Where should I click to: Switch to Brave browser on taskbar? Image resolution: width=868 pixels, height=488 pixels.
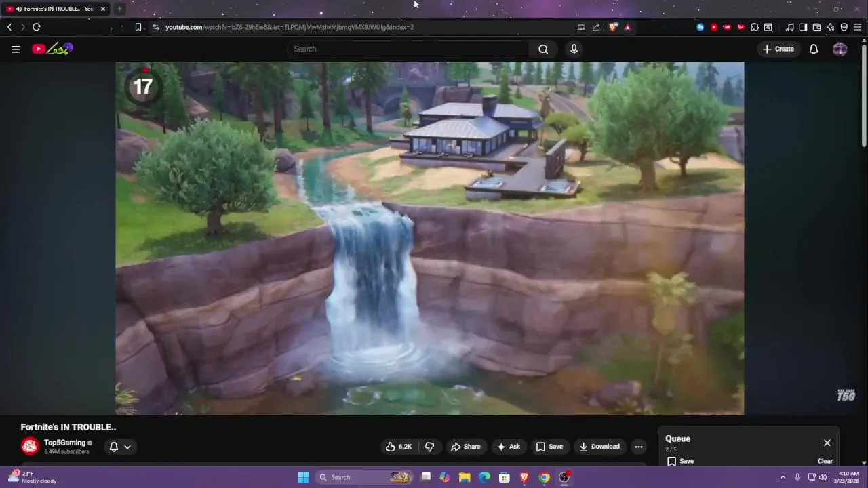(524, 477)
